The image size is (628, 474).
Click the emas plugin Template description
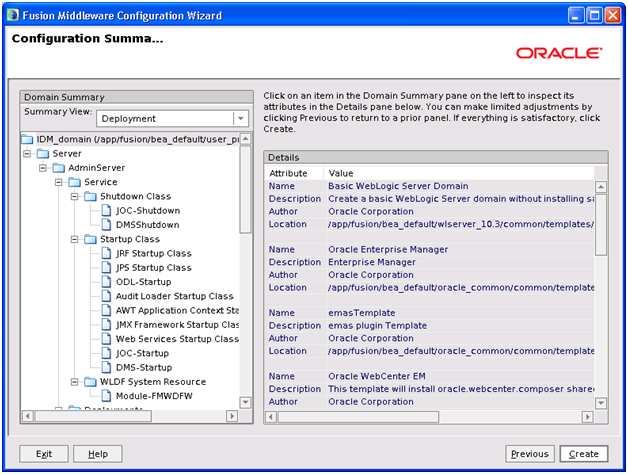(x=377, y=325)
